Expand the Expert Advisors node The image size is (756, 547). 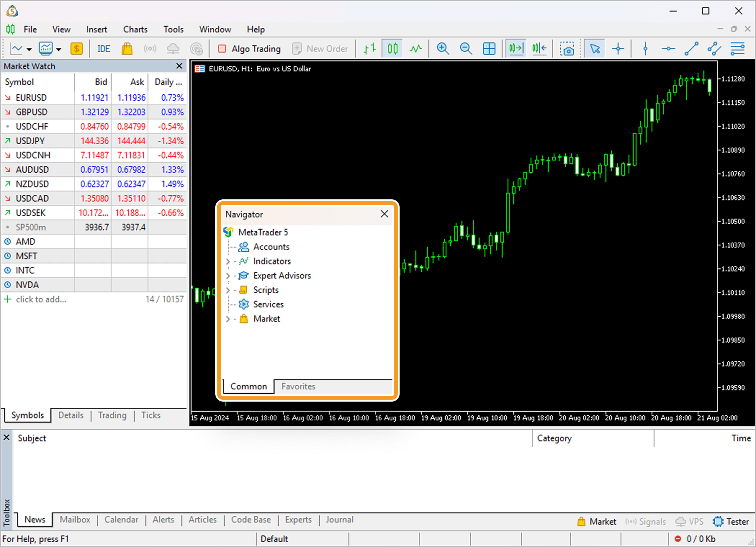(228, 275)
